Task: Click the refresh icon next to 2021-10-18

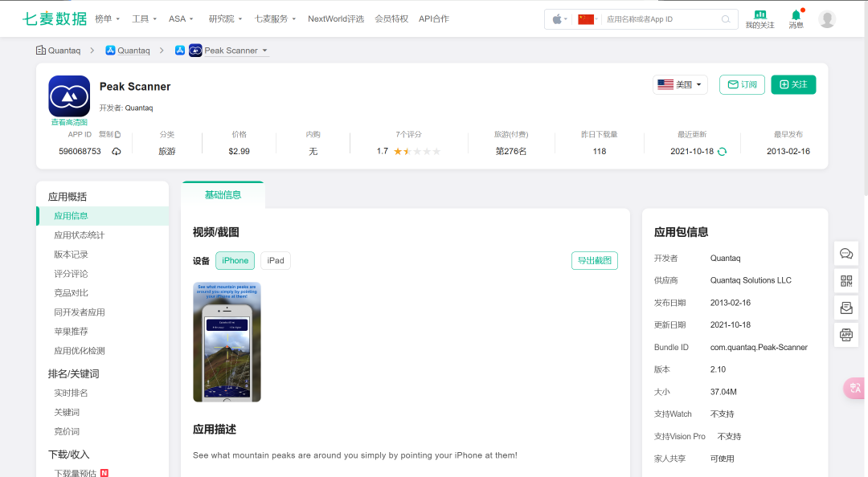Action: [x=722, y=152]
